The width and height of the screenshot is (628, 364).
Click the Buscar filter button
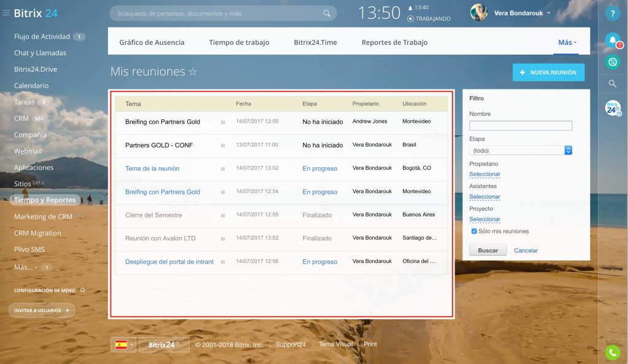point(488,251)
